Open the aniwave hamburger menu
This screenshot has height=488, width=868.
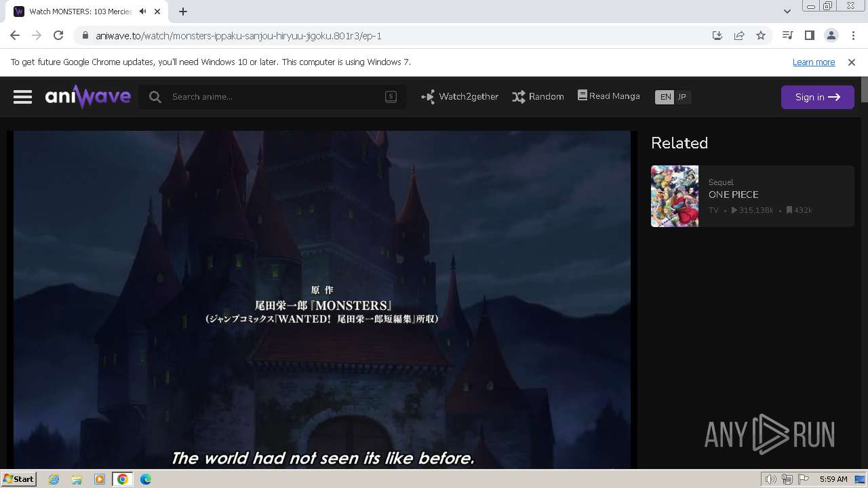pos(22,97)
